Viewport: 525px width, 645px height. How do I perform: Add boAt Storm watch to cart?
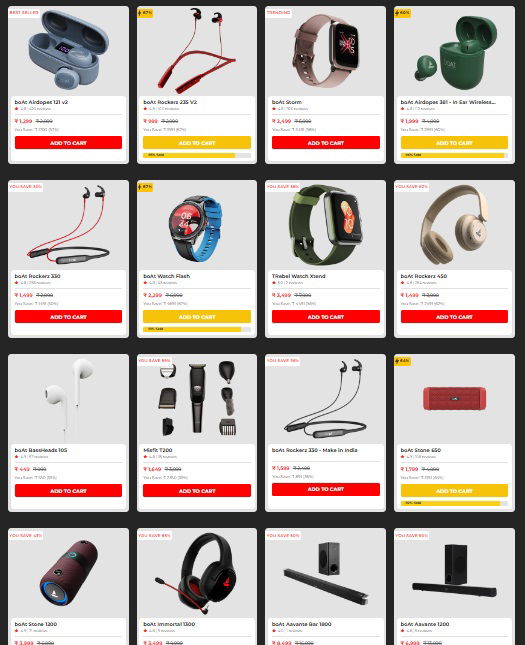(x=325, y=143)
